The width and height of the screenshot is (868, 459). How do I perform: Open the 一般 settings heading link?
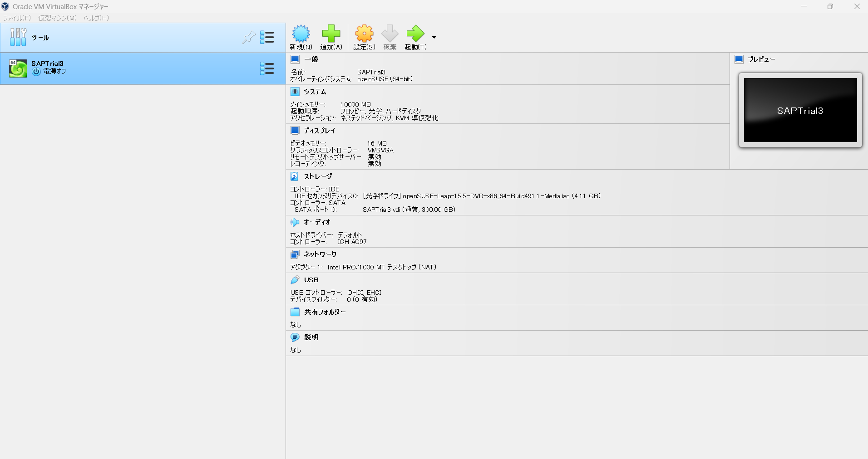click(311, 59)
